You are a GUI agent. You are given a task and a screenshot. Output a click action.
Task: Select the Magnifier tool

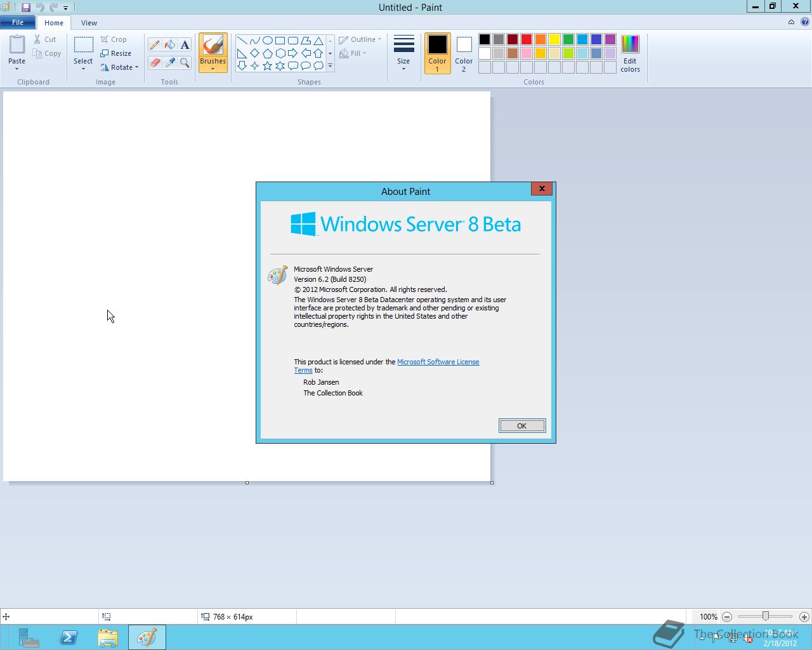185,62
